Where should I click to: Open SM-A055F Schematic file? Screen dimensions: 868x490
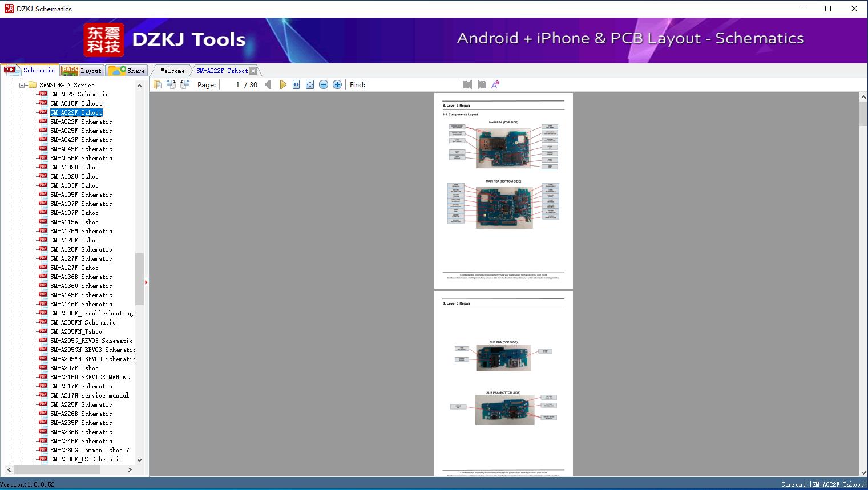(81, 158)
